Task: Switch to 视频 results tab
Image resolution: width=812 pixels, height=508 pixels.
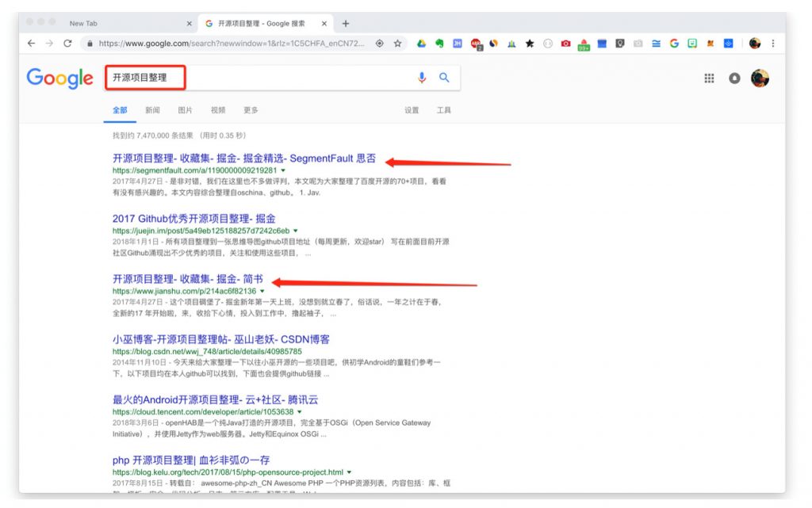Action: [x=218, y=110]
